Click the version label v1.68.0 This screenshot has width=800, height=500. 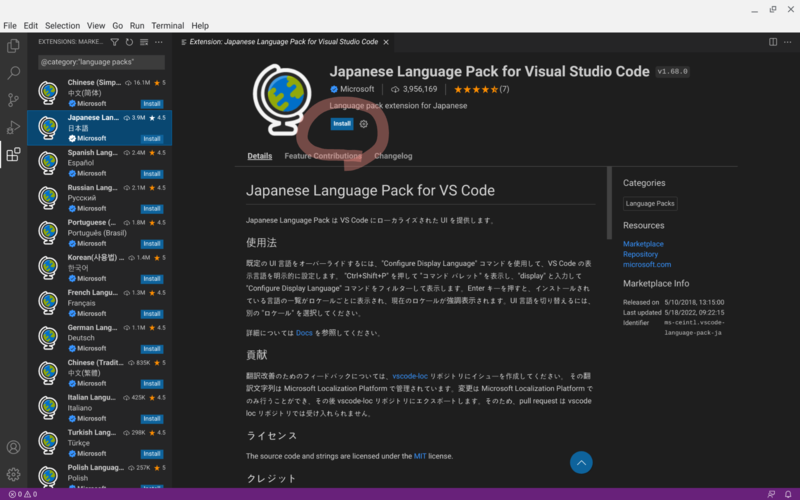[672, 72]
